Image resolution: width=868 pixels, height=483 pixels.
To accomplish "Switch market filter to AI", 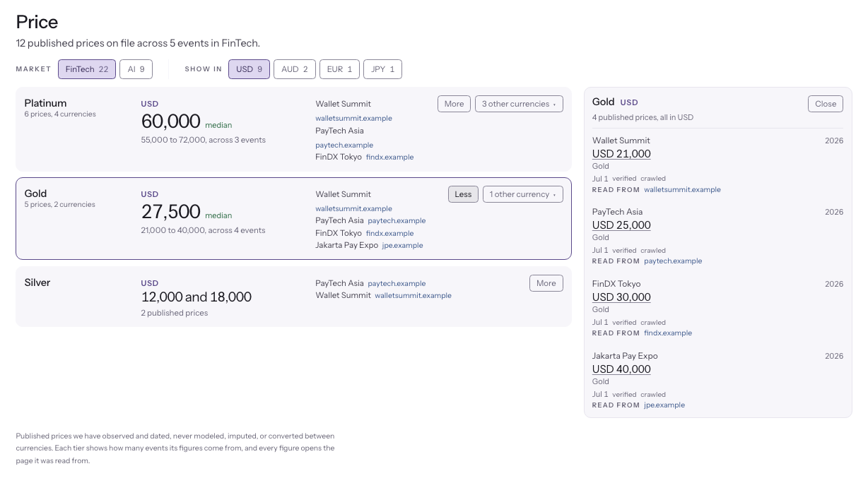I will (x=136, y=69).
